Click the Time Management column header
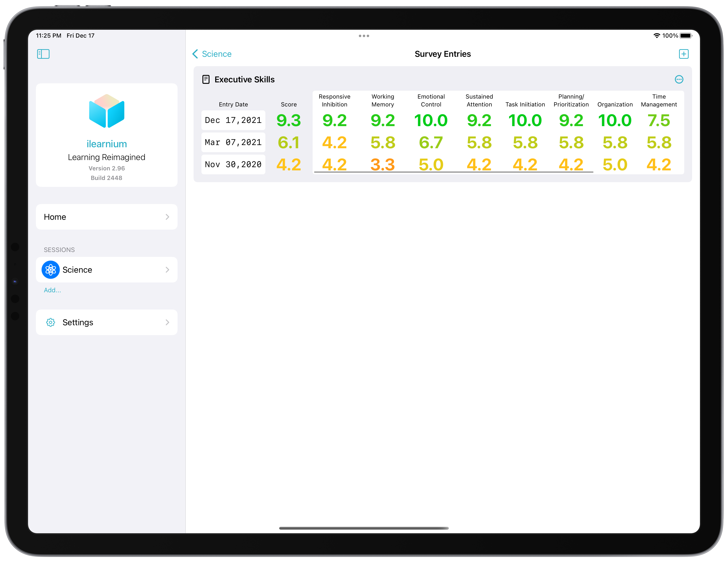Image resolution: width=728 pixels, height=563 pixels. [x=659, y=100]
